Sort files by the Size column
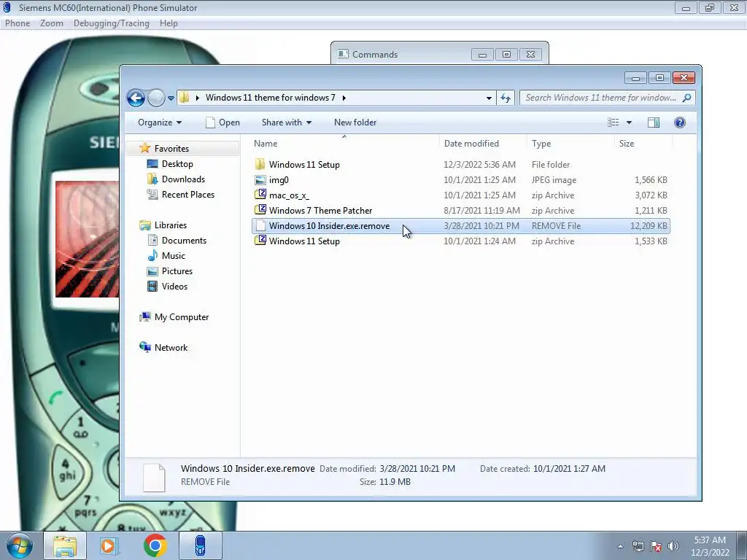Viewport: 747px width, 560px height. pos(643,144)
